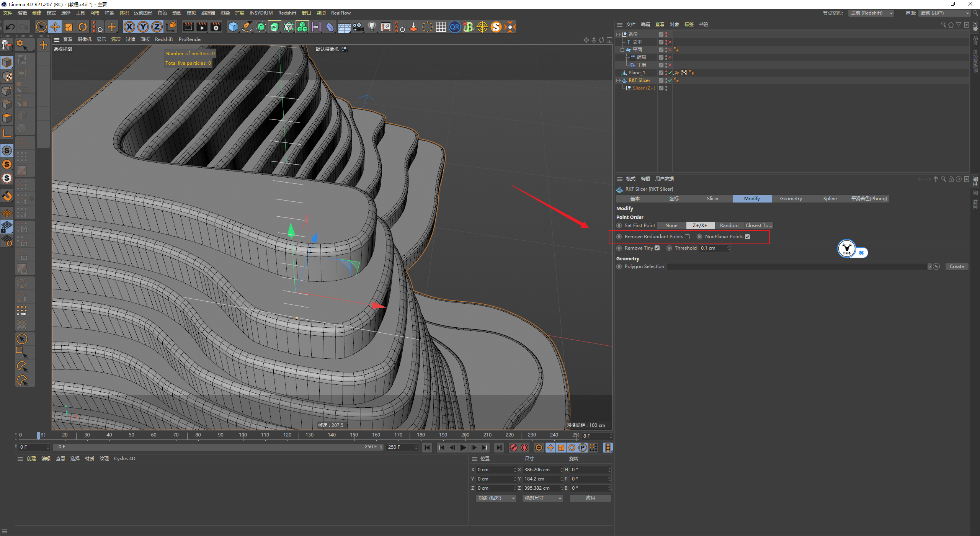Image resolution: width=980 pixels, height=536 pixels.
Task: Open the 运动图形 menu
Action: pyautogui.click(x=143, y=13)
